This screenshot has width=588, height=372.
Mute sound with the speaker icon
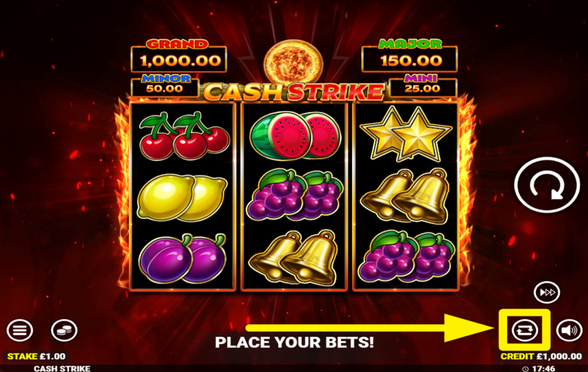pyautogui.click(x=569, y=330)
